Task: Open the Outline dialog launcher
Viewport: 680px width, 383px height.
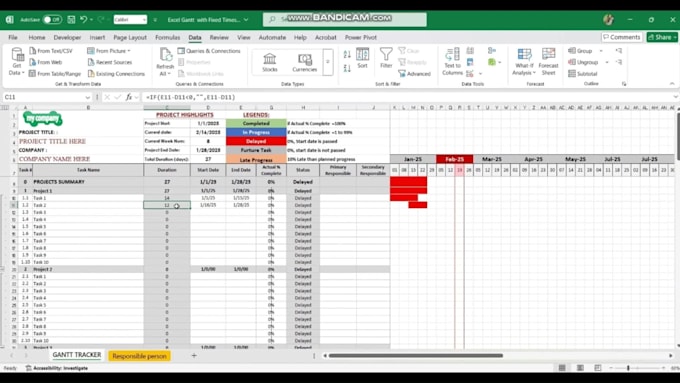Action: tap(624, 84)
